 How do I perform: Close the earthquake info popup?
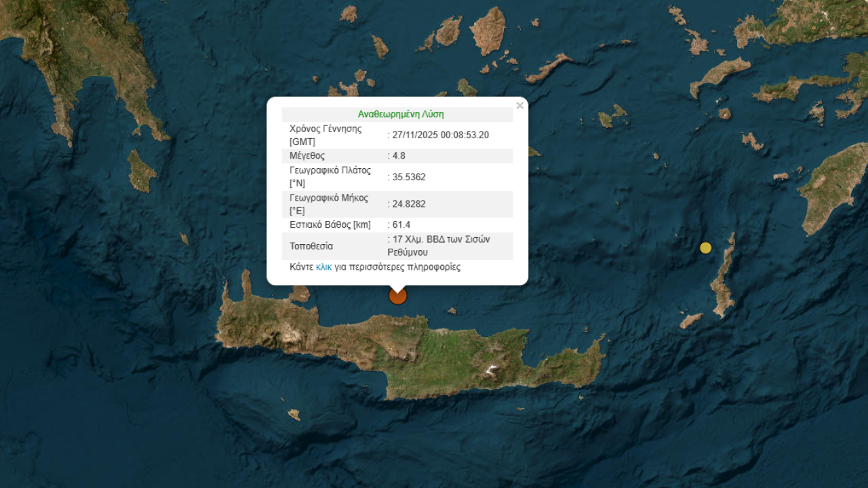coord(519,106)
